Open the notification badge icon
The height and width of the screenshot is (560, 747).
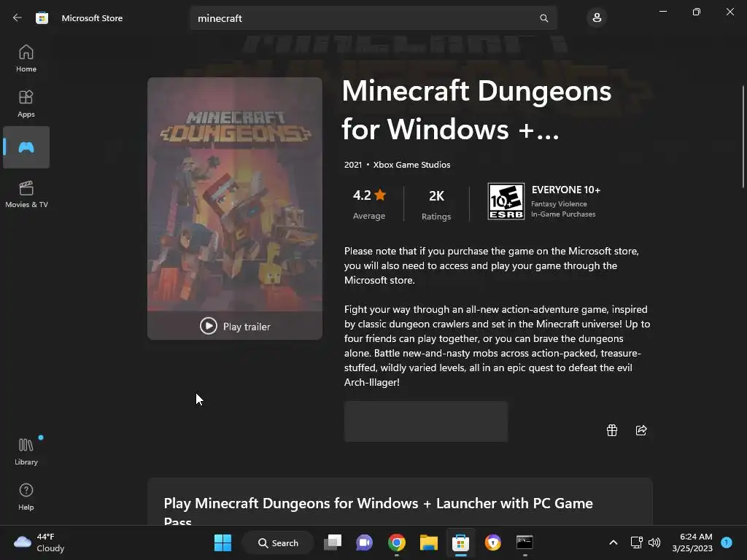(x=727, y=542)
